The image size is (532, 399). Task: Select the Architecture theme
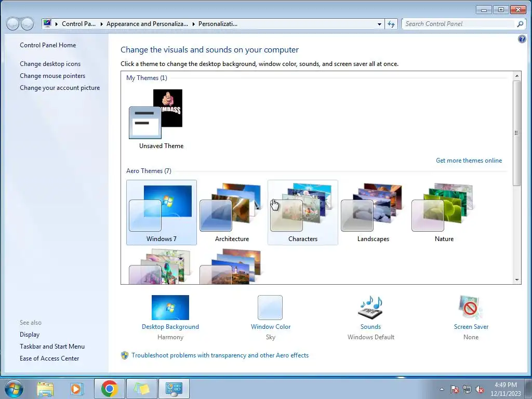point(232,212)
